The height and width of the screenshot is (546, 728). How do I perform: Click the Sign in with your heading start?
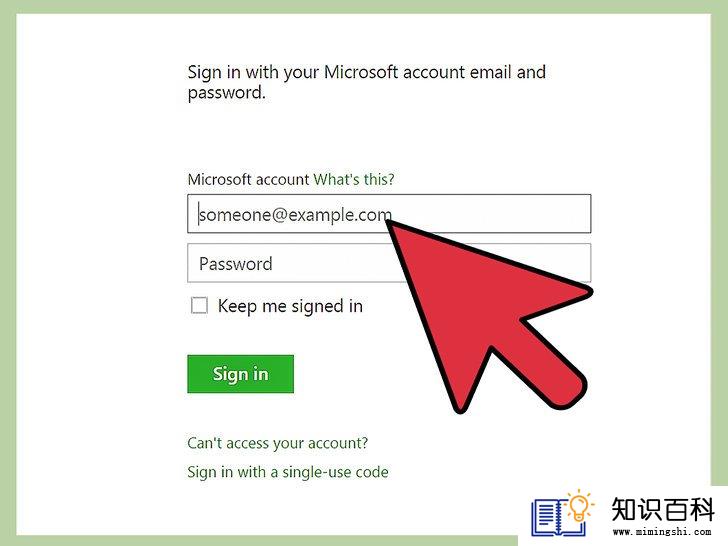(x=253, y=72)
